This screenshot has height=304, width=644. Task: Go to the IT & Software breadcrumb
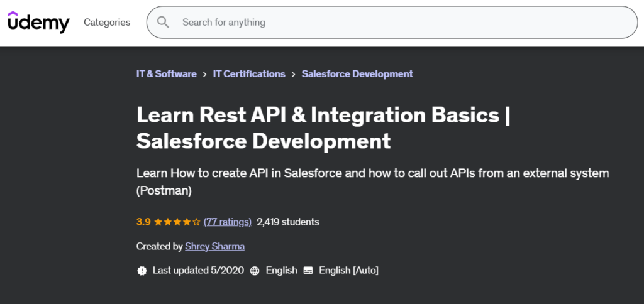[166, 74]
